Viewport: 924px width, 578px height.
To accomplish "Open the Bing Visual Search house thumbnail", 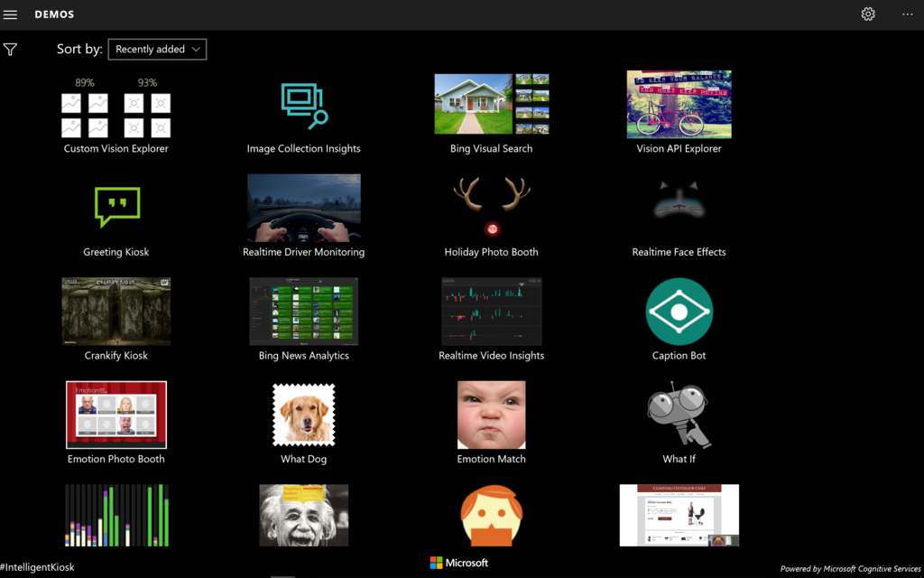I will [x=492, y=104].
